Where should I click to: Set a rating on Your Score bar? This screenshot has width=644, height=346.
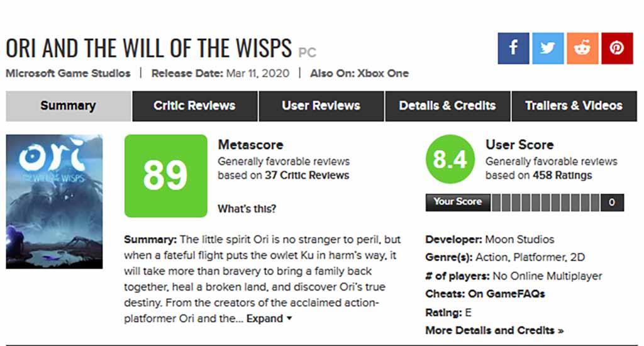click(x=545, y=203)
